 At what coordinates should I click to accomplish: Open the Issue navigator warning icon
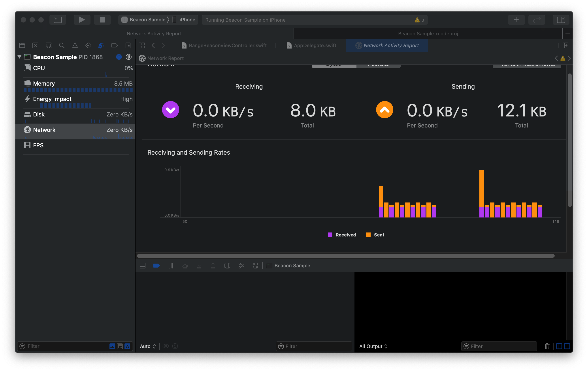tap(75, 45)
